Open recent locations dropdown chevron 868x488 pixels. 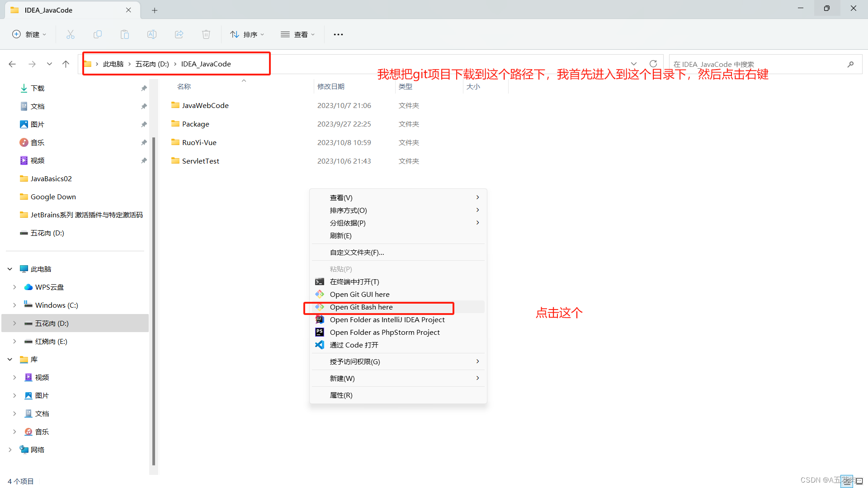(49, 64)
